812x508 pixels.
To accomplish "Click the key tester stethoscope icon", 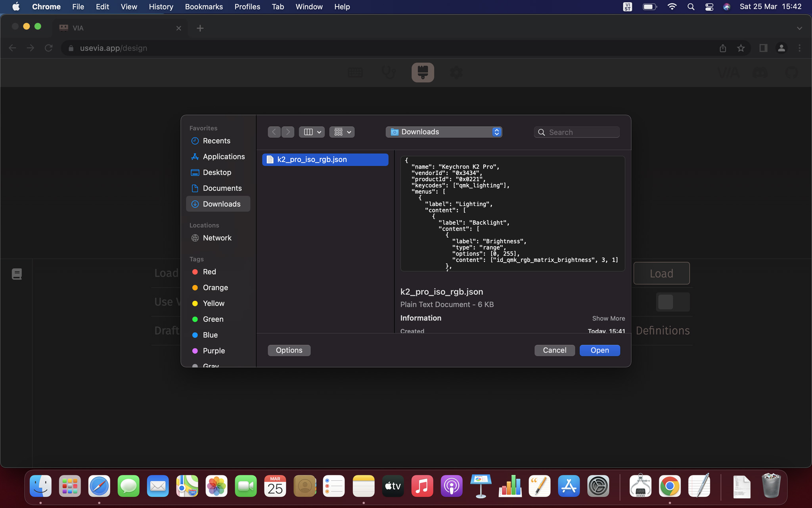I will pos(389,73).
